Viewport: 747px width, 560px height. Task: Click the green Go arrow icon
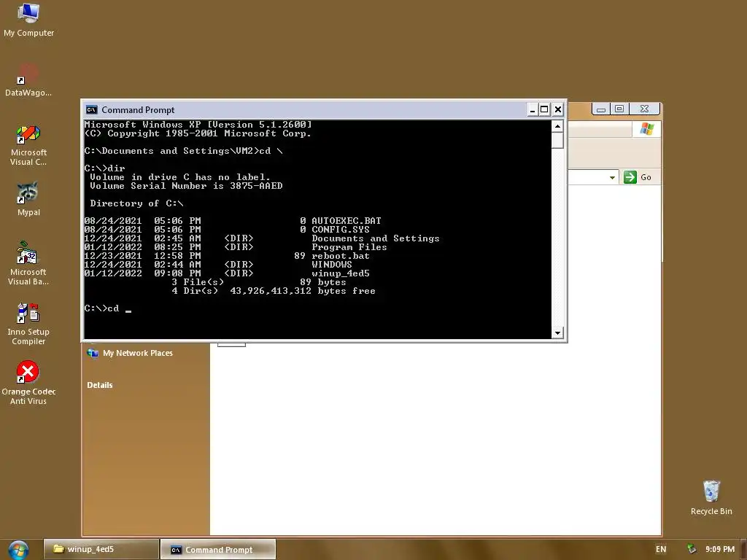click(x=630, y=177)
